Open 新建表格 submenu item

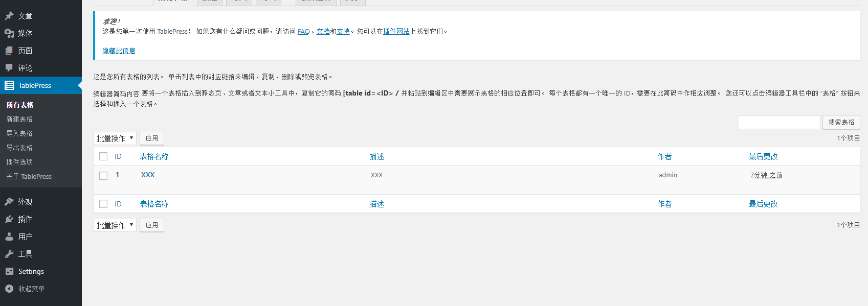(x=19, y=119)
